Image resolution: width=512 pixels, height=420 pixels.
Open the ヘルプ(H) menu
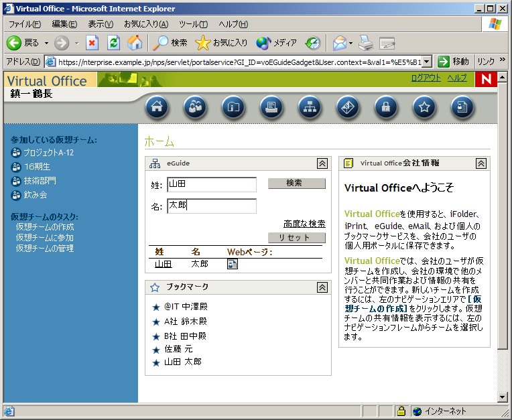click(233, 24)
